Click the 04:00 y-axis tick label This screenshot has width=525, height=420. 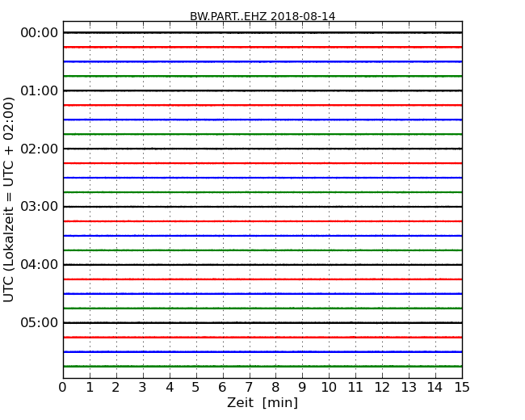(40, 265)
